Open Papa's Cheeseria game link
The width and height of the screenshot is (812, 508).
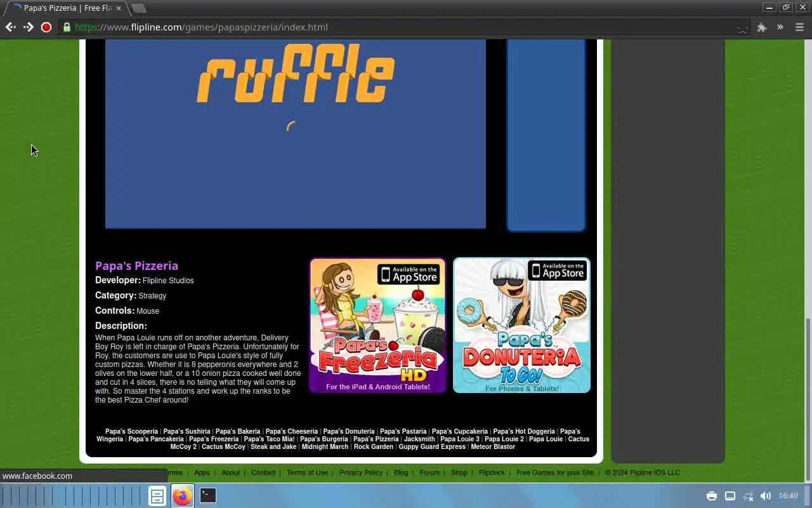(292, 432)
